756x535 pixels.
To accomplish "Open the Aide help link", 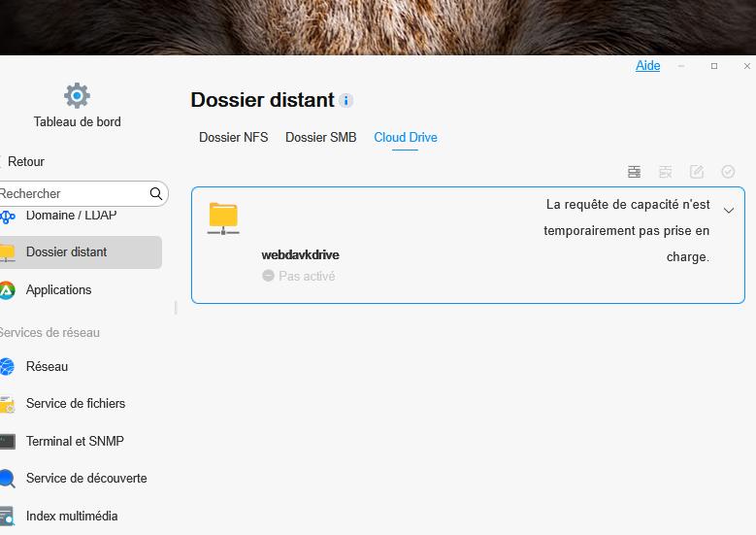I will [x=647, y=66].
